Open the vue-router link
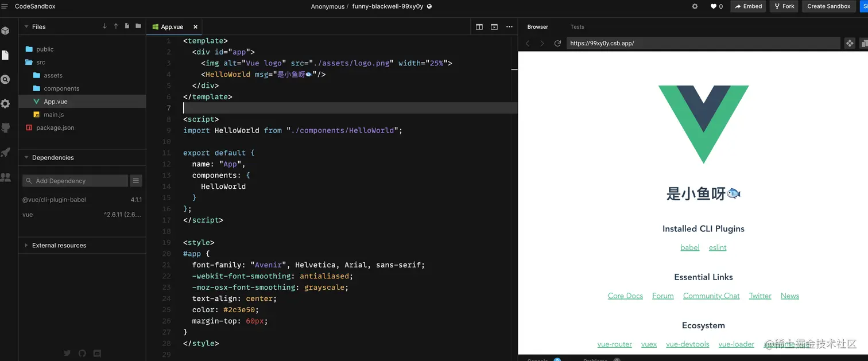Image resolution: width=868 pixels, height=361 pixels. pyautogui.click(x=615, y=344)
